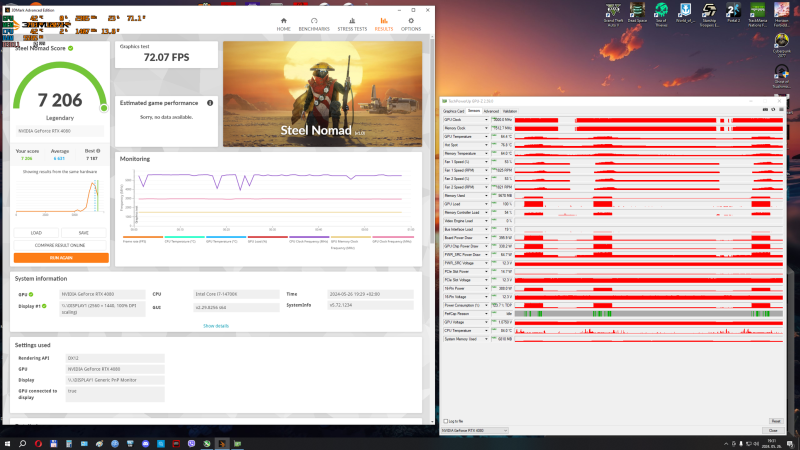800x450 pixels.
Task: Click the 3DMark taskbar icon
Action: [222, 443]
